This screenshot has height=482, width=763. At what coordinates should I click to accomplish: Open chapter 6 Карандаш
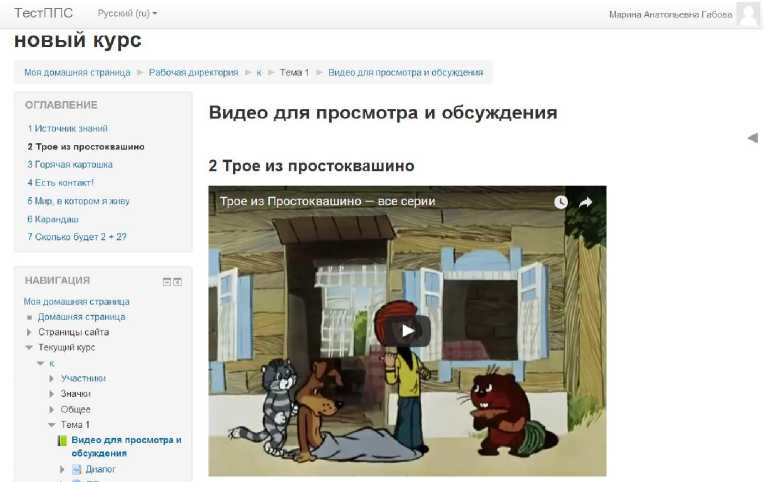coord(53,219)
